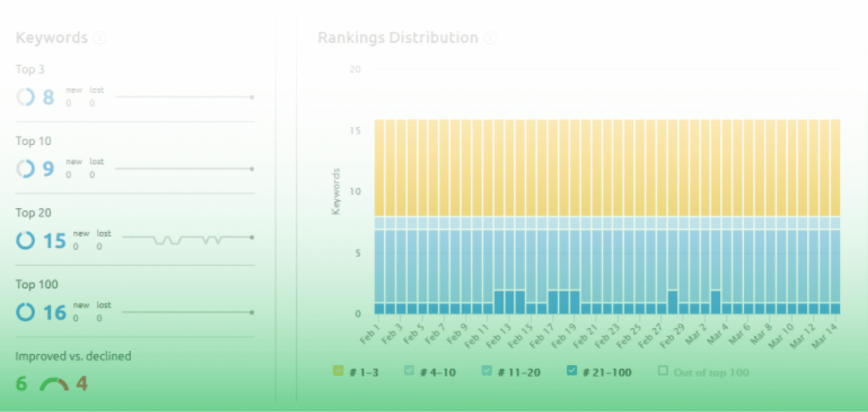868x412 pixels.
Task: Expand the Top 100 keywords section
Action: point(37,284)
